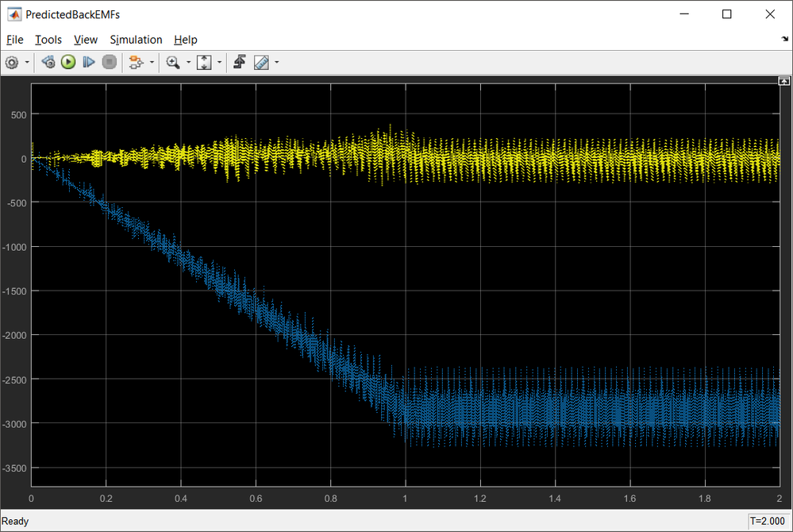Click the Scale Axes Limits icon
Viewport: 793px width, 532px height.
click(204, 62)
